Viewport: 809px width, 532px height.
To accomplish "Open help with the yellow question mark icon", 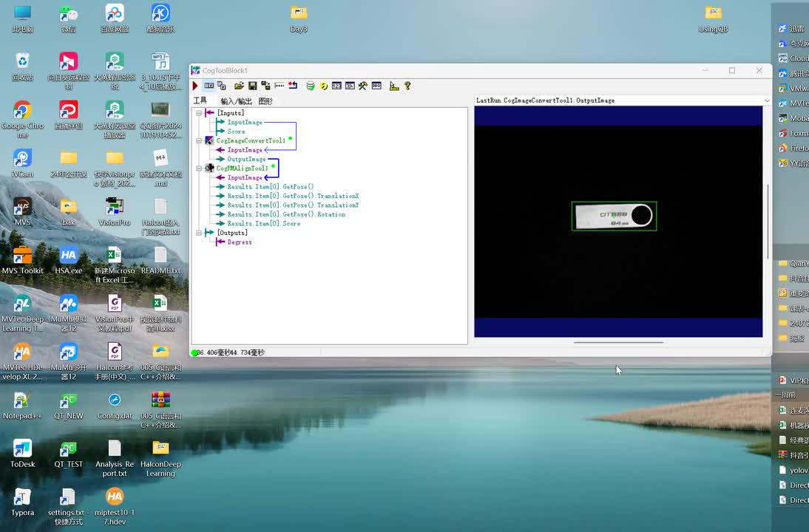I will 407,86.
